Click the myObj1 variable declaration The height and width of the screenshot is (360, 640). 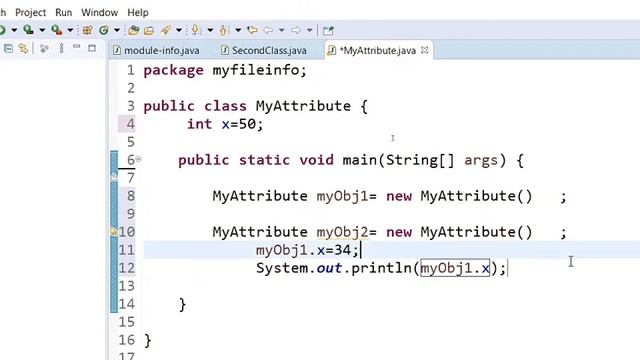point(342,196)
